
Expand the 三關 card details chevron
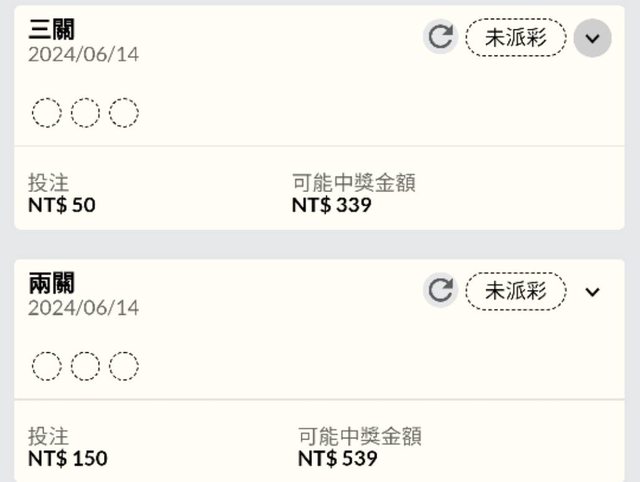coord(592,38)
